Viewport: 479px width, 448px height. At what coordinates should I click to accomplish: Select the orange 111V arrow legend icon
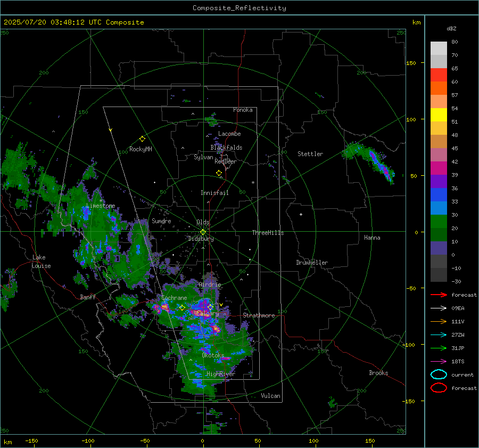coord(439,321)
